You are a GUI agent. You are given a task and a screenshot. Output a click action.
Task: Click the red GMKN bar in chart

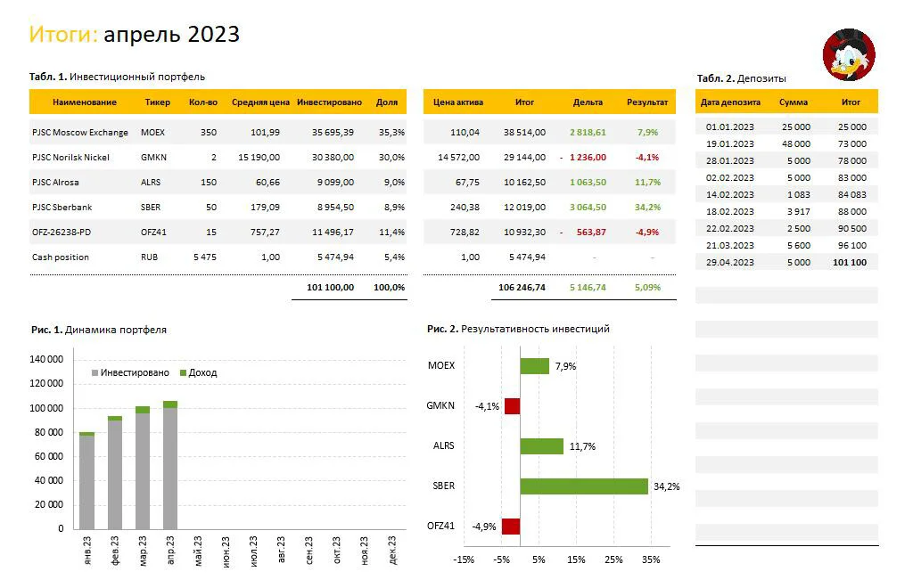(513, 406)
